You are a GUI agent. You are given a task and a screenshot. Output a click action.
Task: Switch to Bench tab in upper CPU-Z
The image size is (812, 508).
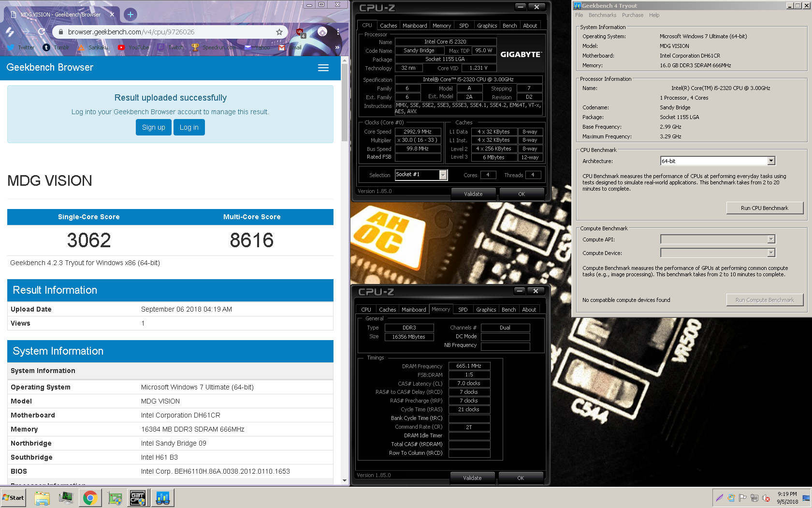510,26
